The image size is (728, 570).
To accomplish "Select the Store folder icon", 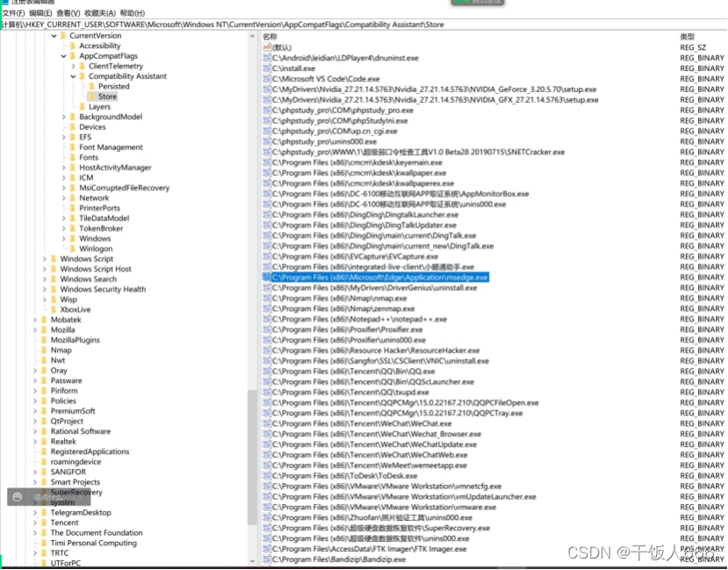I will (x=91, y=97).
